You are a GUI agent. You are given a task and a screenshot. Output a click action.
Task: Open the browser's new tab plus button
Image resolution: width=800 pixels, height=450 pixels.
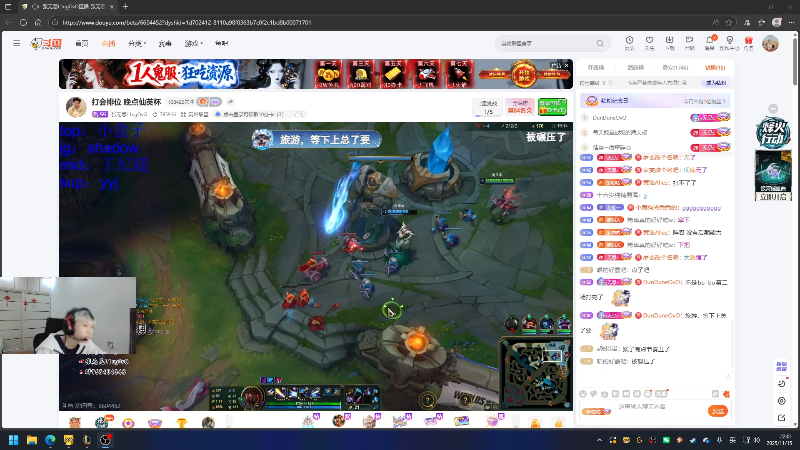click(x=126, y=7)
